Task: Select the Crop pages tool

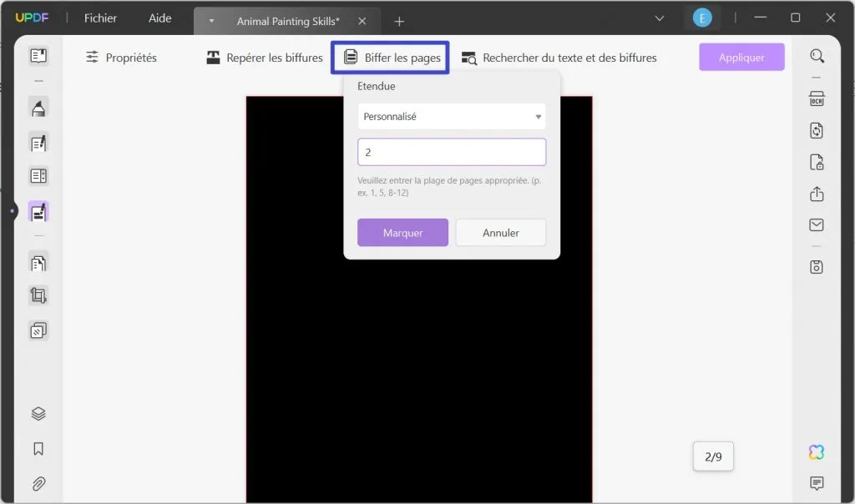Action: pos(38,295)
